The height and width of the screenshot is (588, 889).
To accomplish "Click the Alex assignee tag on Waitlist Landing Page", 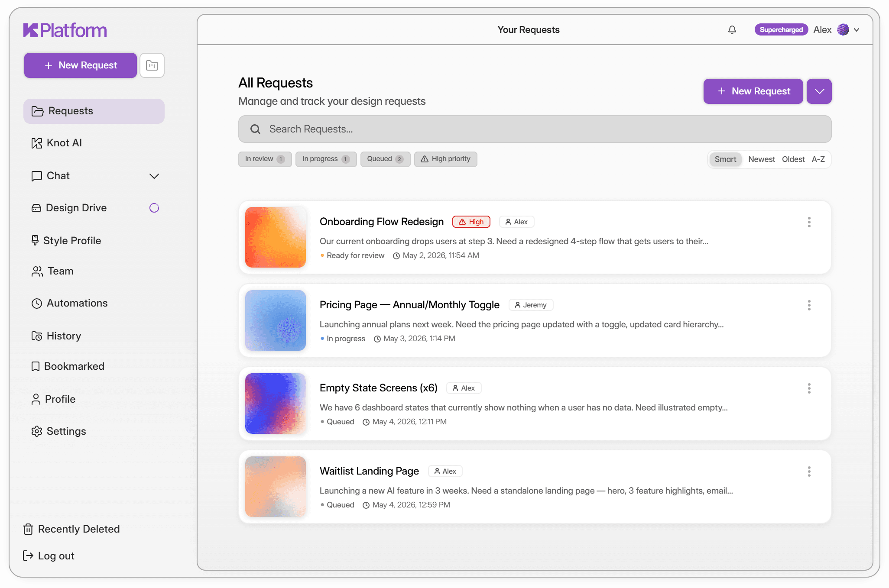I will click(x=445, y=471).
